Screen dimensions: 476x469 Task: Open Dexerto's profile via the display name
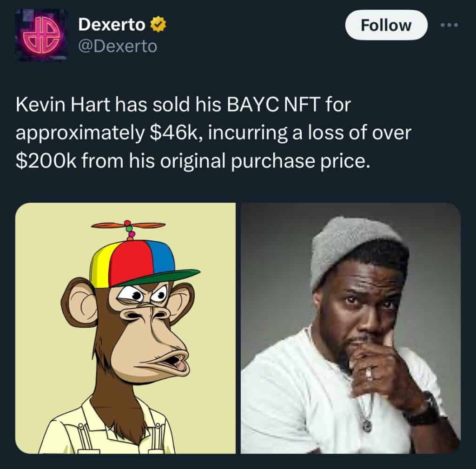click(112, 24)
